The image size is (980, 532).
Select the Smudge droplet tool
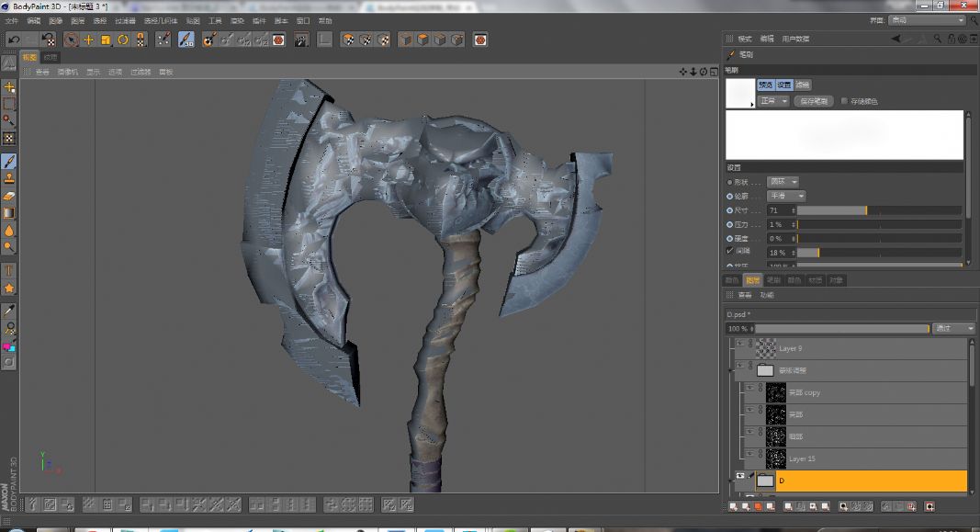click(x=9, y=231)
